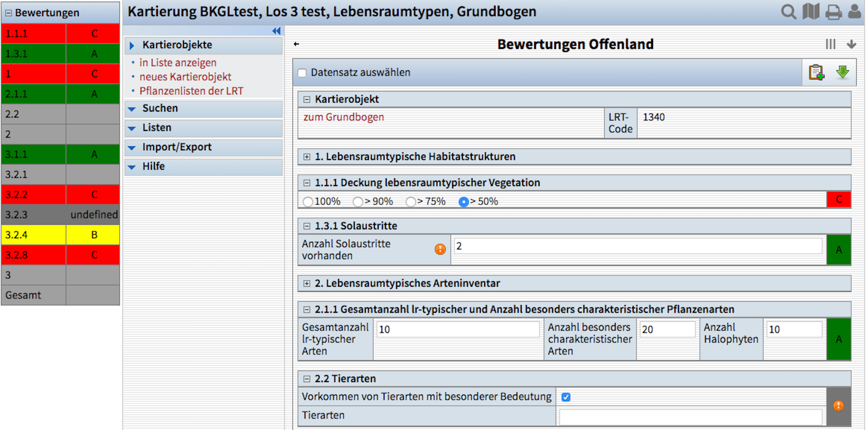Click the Anzahl Halophyten input field
The image size is (868, 430).
point(794,330)
